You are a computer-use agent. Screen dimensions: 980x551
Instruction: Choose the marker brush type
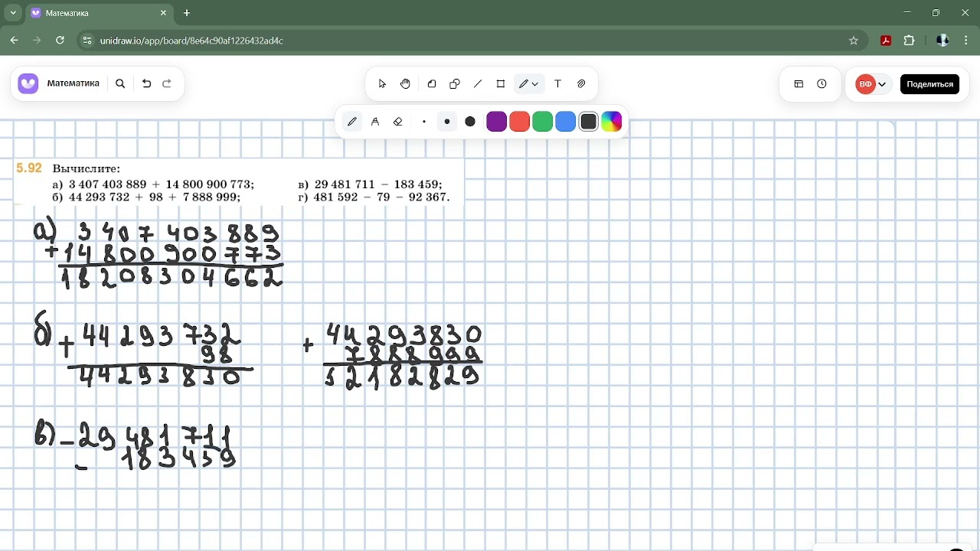coord(375,122)
